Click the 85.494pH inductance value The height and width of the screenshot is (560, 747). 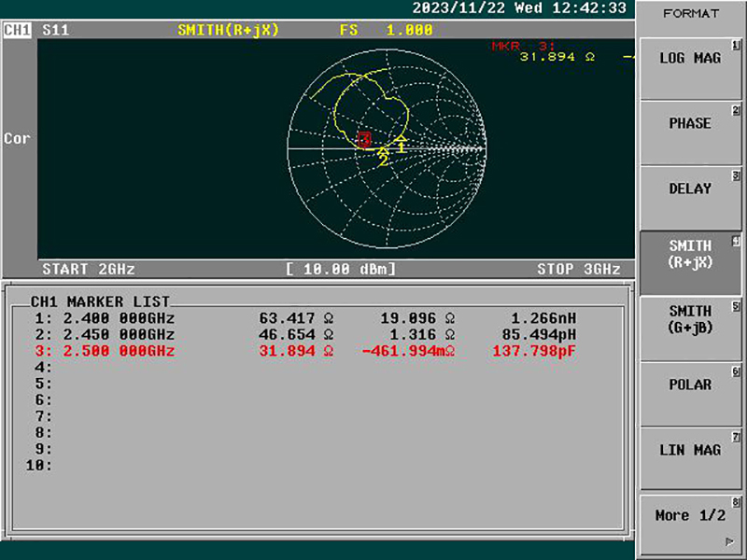(539, 334)
